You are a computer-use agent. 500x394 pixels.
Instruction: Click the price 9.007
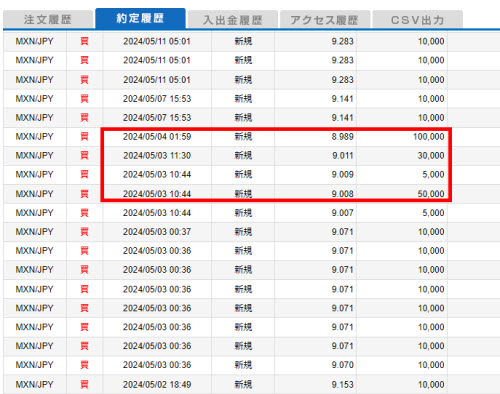[342, 213]
